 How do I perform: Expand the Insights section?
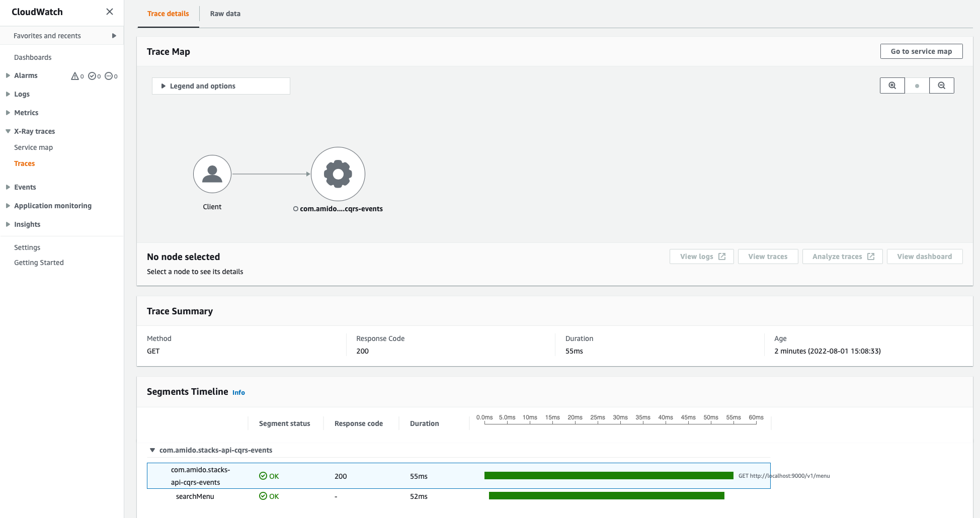(x=8, y=224)
